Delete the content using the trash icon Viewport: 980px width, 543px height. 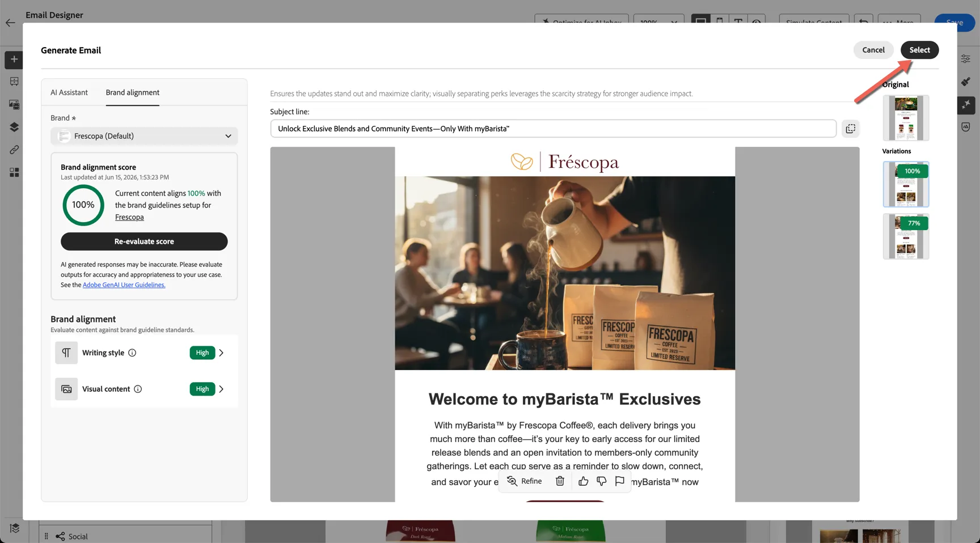pos(560,481)
